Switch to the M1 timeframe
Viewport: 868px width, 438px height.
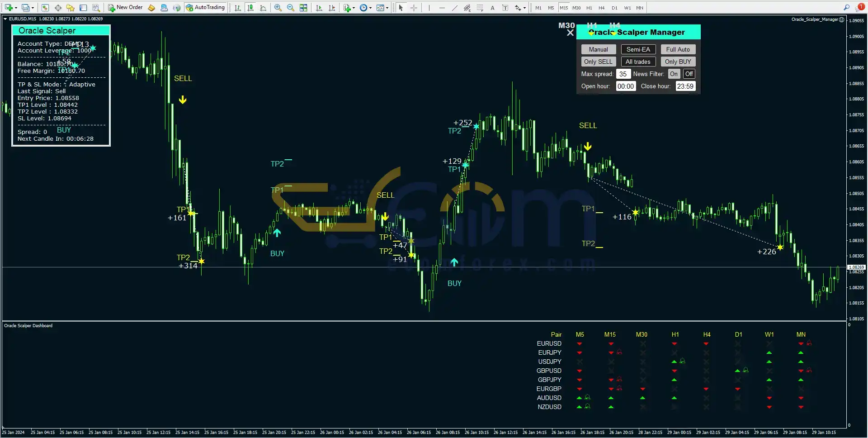(x=538, y=8)
